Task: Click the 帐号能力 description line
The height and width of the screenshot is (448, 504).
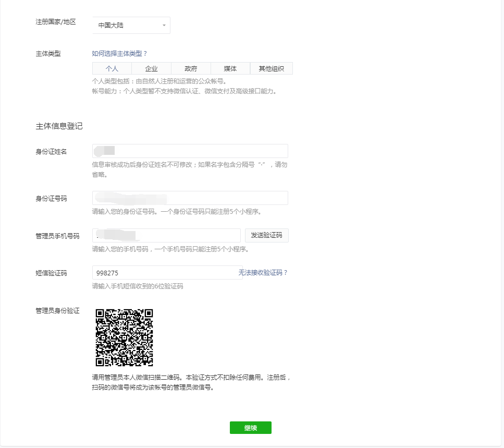Action: pos(184,91)
